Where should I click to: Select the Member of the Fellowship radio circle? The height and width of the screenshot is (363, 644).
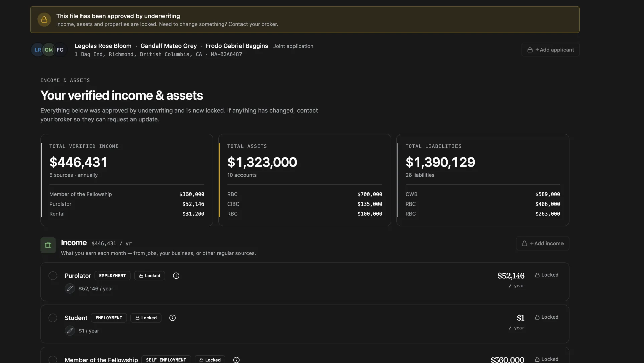(x=53, y=360)
